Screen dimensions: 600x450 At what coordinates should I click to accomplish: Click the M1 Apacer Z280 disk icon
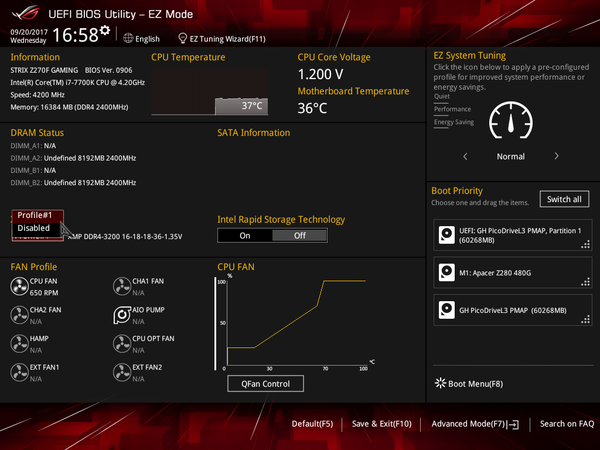[x=447, y=272]
